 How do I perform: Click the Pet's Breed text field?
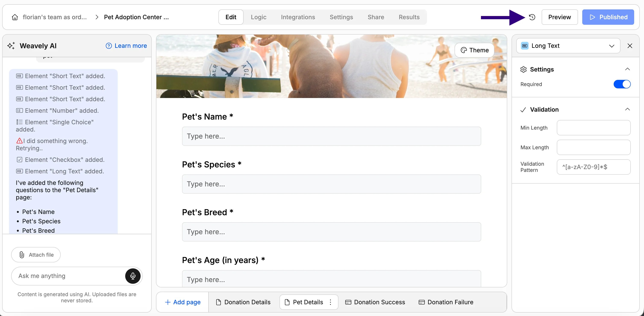coord(331,232)
